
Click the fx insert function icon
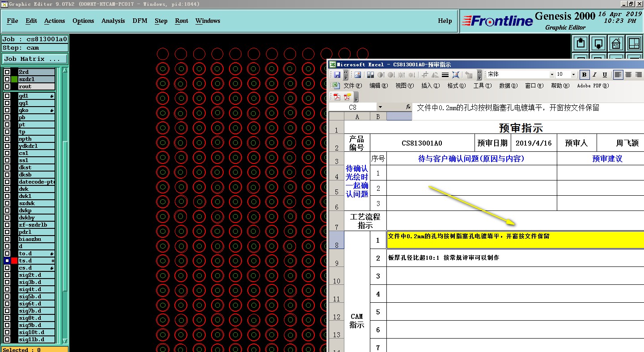click(x=408, y=107)
